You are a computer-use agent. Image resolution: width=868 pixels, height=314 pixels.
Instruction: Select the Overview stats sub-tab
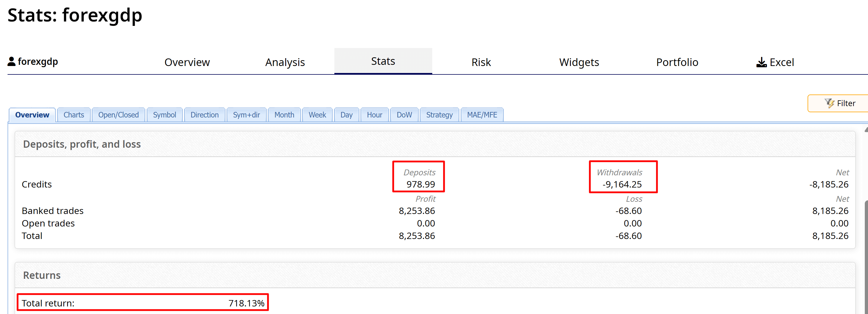pyautogui.click(x=32, y=115)
